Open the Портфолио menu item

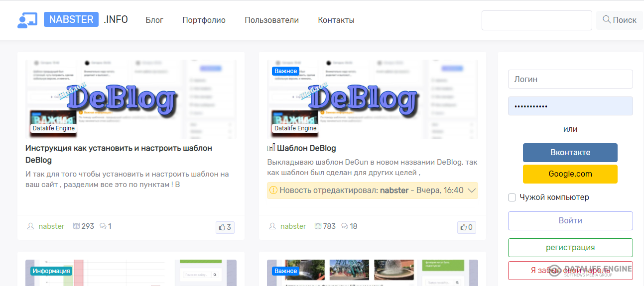(x=204, y=20)
